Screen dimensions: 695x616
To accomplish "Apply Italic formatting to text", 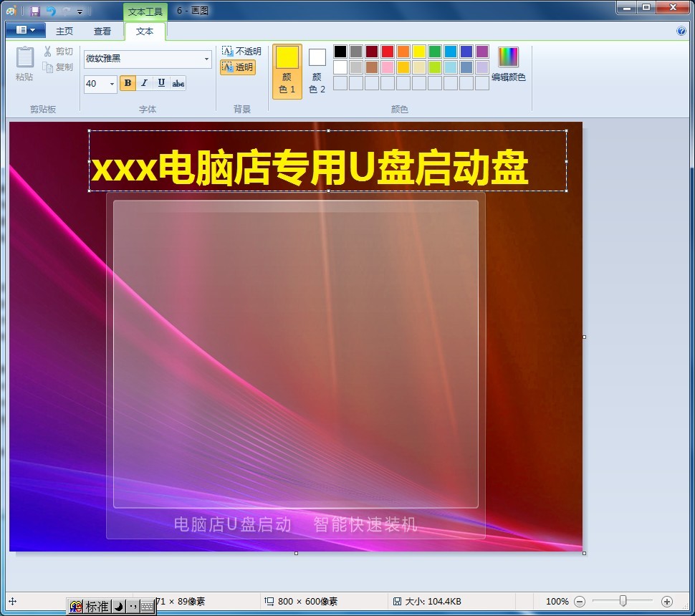I will pos(144,83).
